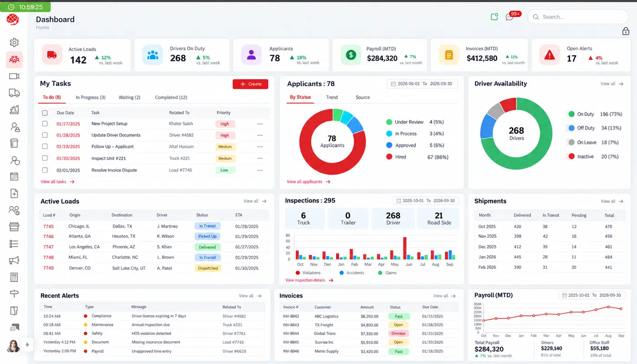Click the signpost icon in sidebar
This screenshot has width=637, height=364.
[x=14, y=294]
